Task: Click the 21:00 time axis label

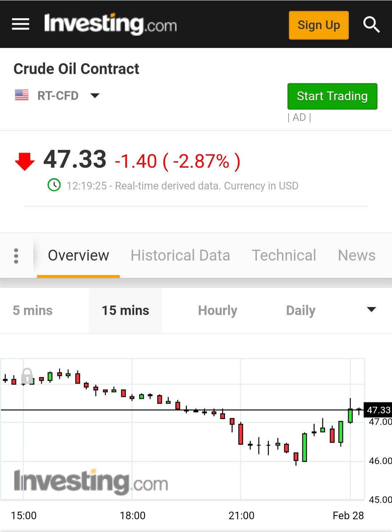Action: [241, 516]
